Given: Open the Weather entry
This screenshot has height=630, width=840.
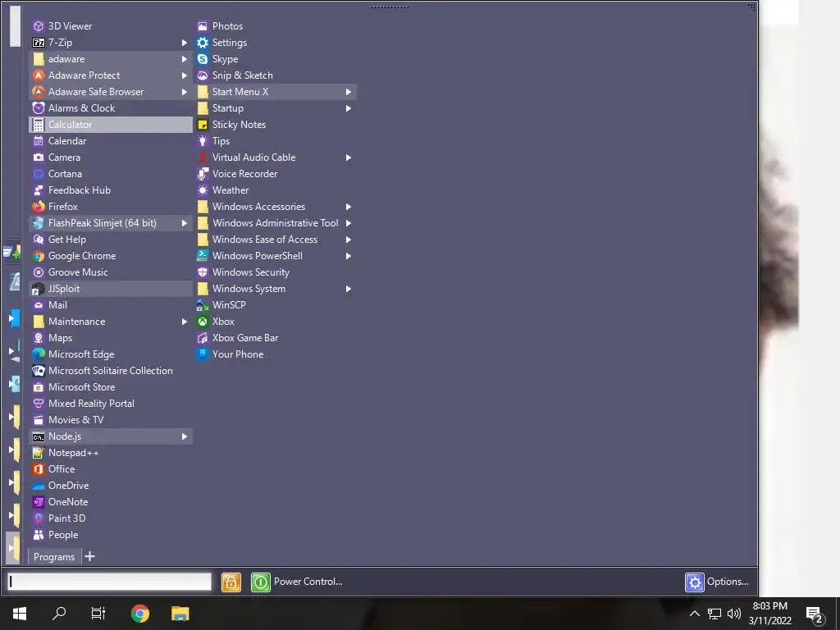Looking at the screenshot, I should click(276, 190).
